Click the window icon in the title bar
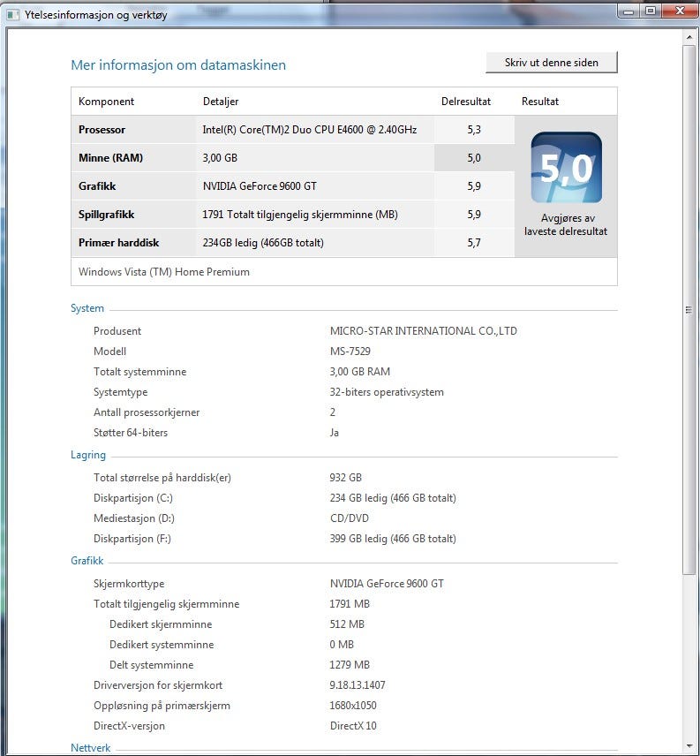Image resolution: width=700 pixels, height=756 pixels. pos(14,13)
